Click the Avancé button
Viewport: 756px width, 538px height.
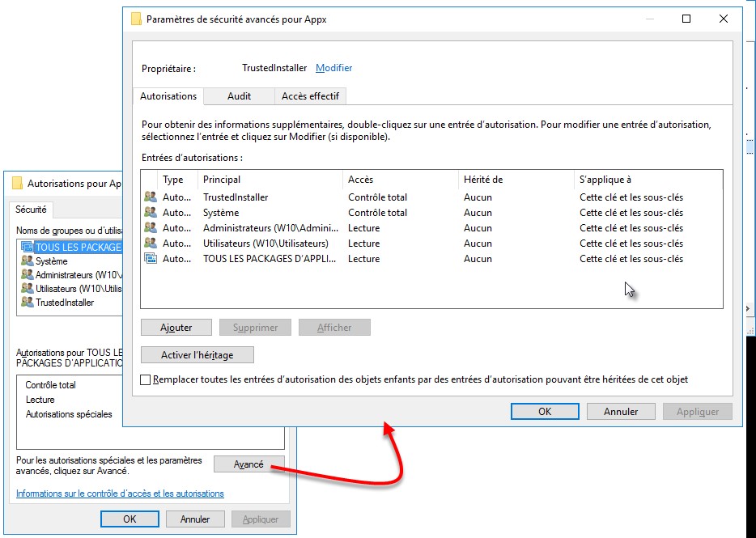(248, 464)
